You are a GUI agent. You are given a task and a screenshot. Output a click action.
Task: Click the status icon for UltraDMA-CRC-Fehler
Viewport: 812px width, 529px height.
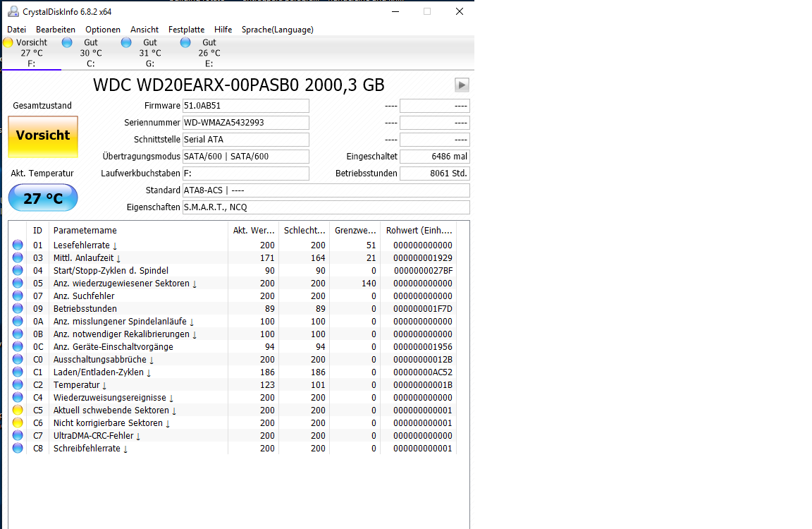18,436
